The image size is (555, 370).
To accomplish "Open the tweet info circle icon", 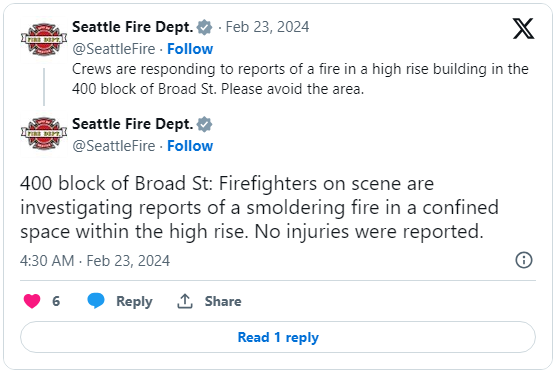I will pyautogui.click(x=523, y=260).
